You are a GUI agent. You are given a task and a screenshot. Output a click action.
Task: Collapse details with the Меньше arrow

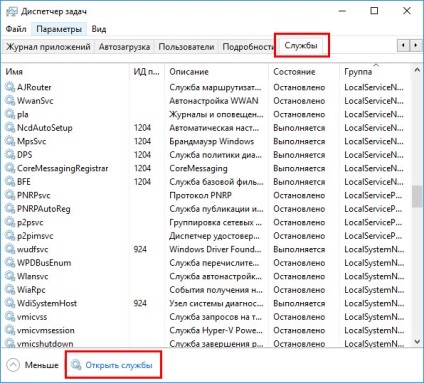(13, 365)
